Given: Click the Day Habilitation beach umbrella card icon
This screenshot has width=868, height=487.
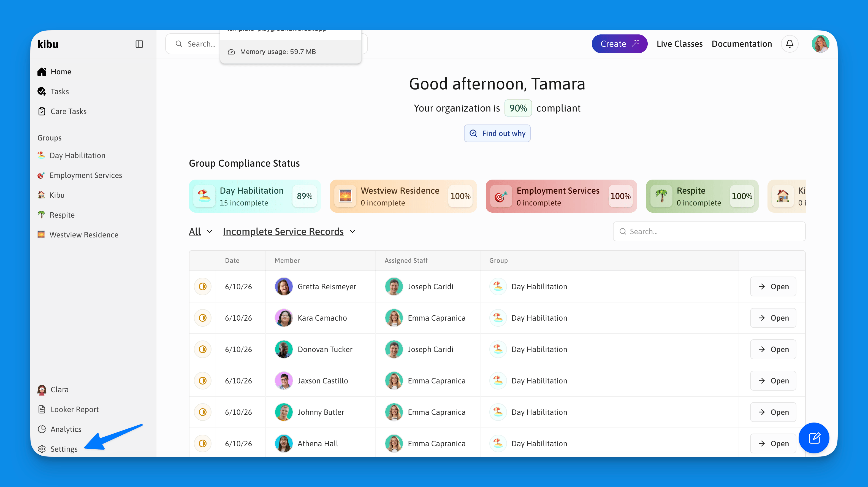Looking at the screenshot, I should 204,196.
